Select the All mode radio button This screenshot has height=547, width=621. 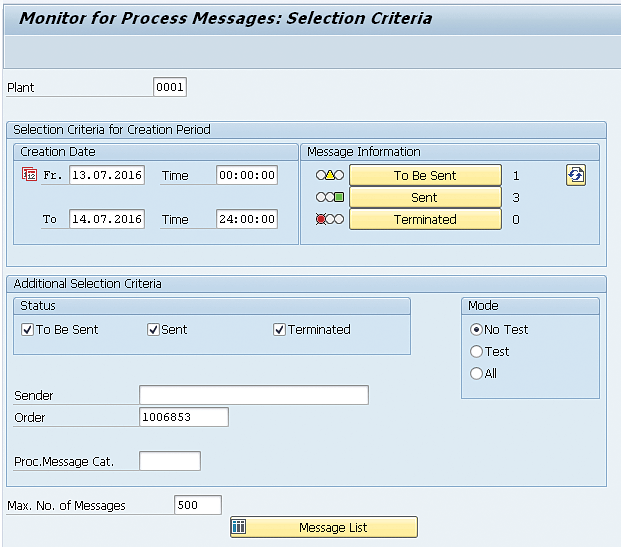tap(476, 373)
